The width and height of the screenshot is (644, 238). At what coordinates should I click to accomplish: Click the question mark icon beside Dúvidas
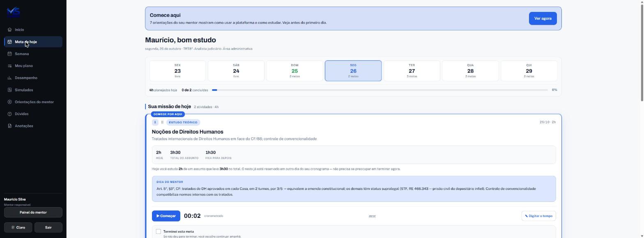[10, 114]
